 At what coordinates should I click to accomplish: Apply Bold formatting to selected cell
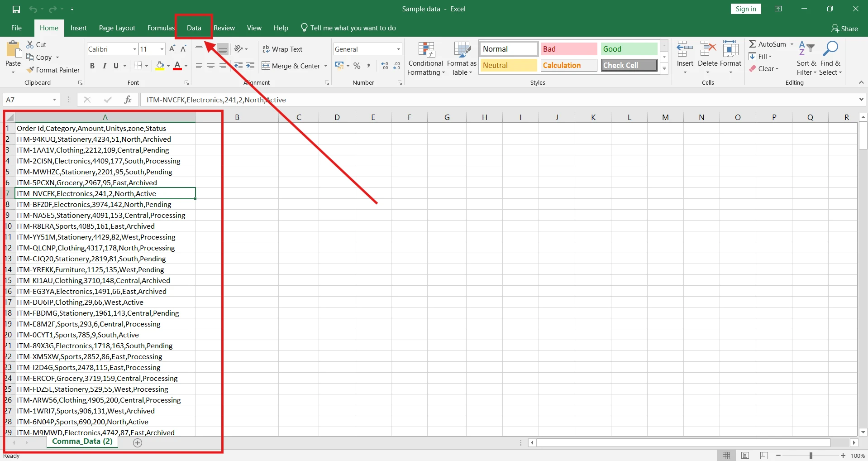[92, 66]
